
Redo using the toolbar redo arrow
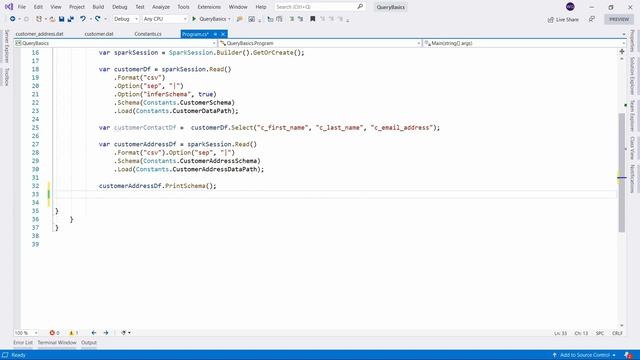[98, 19]
